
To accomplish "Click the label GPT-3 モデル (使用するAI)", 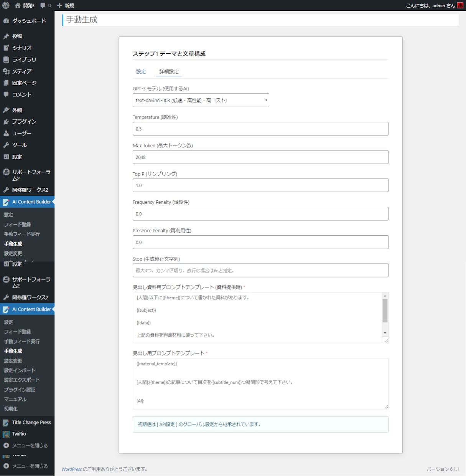I will coord(161,89).
